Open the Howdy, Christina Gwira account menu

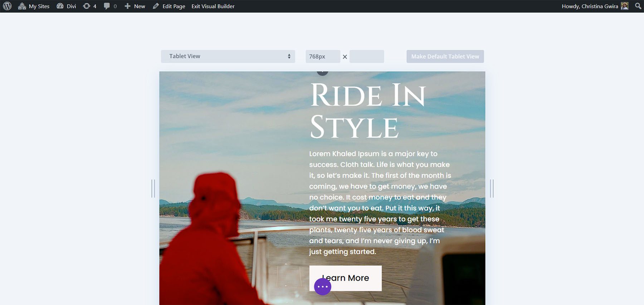point(590,6)
